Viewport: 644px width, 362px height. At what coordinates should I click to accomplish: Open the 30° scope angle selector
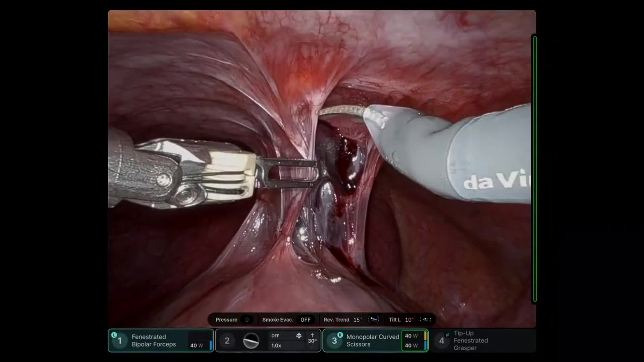312,341
